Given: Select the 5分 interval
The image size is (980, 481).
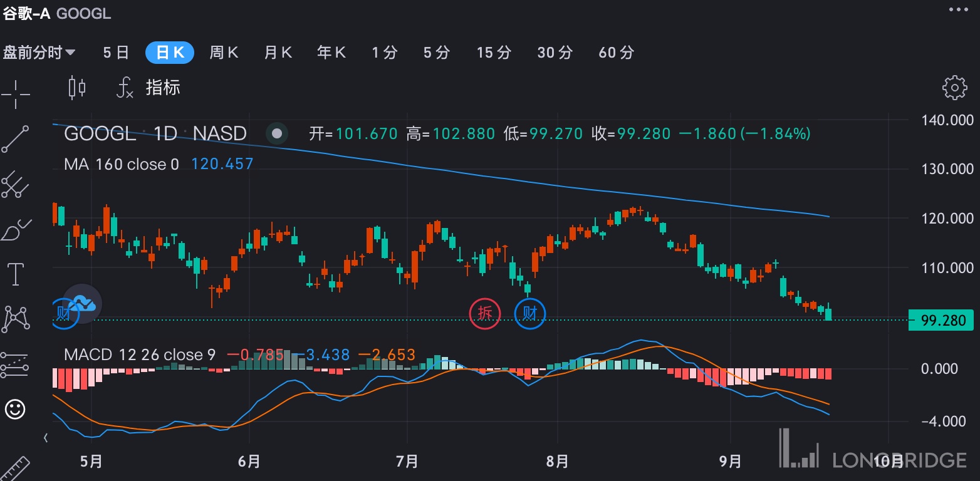Looking at the screenshot, I should pos(436,53).
